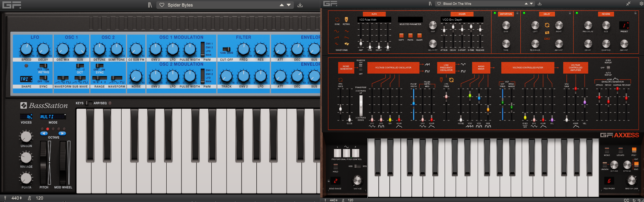Open Axxess settings gear icon
The height and width of the screenshot is (202, 644).
pos(641,3)
